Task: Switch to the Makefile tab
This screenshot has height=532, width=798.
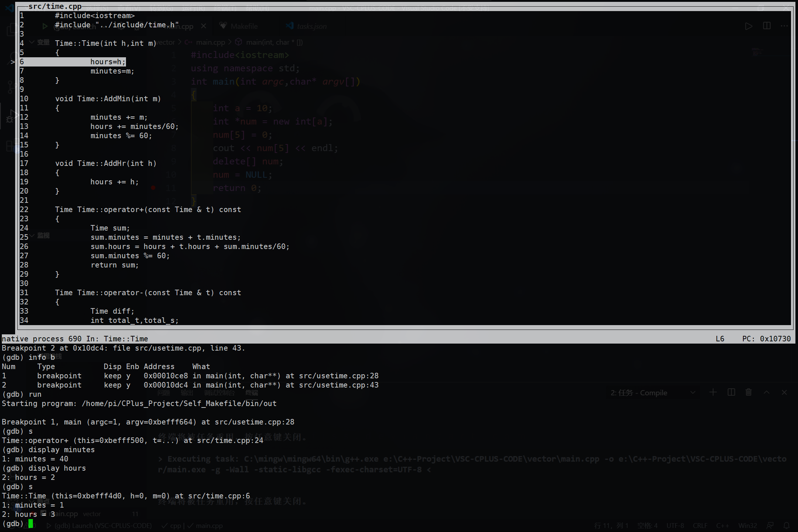Action: 244,26
